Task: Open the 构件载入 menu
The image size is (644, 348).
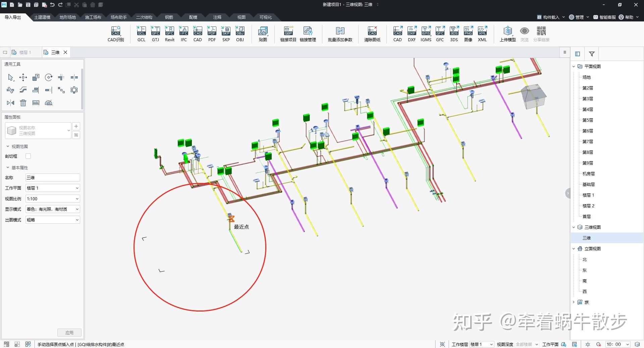Action: [x=551, y=17]
